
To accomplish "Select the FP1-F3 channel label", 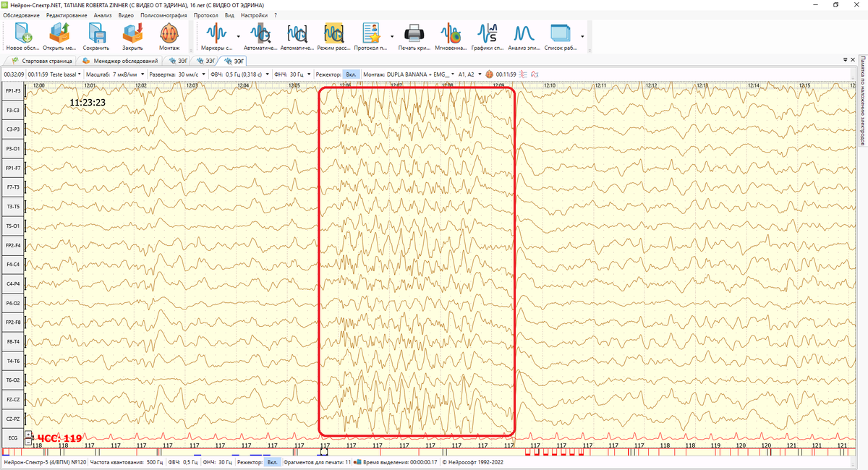I will pos(12,90).
